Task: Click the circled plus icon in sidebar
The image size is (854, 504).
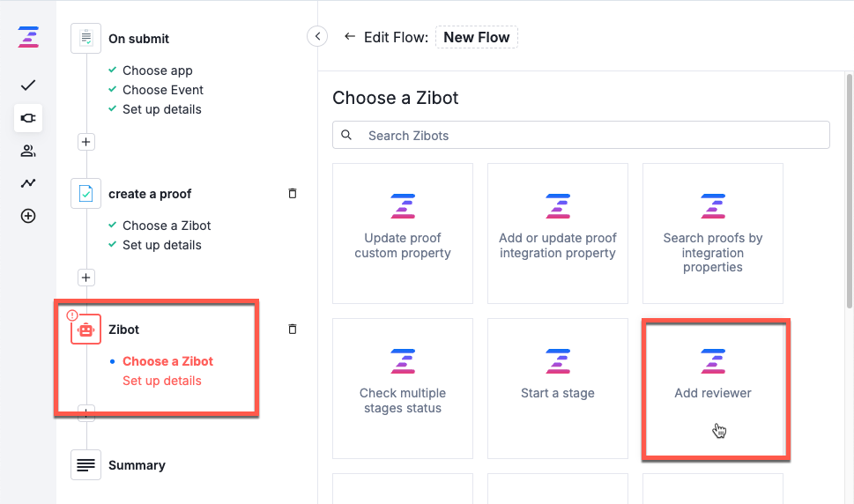Action: tap(28, 216)
